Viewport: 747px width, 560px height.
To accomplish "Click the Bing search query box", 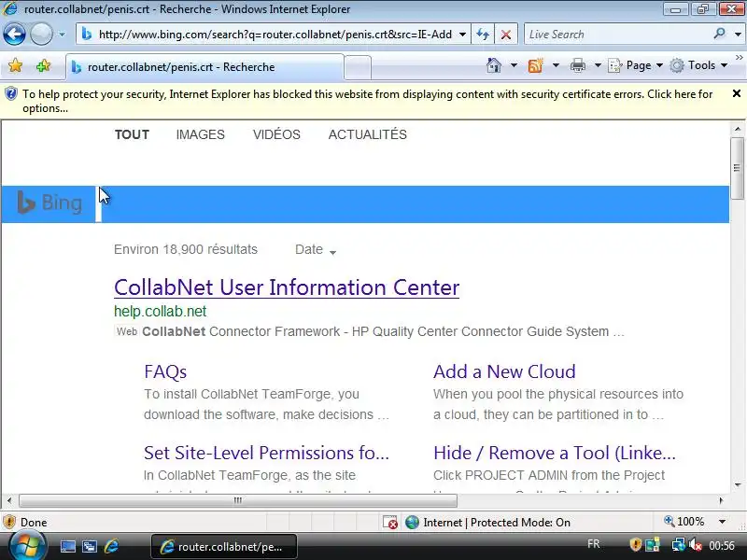I will [x=98, y=203].
